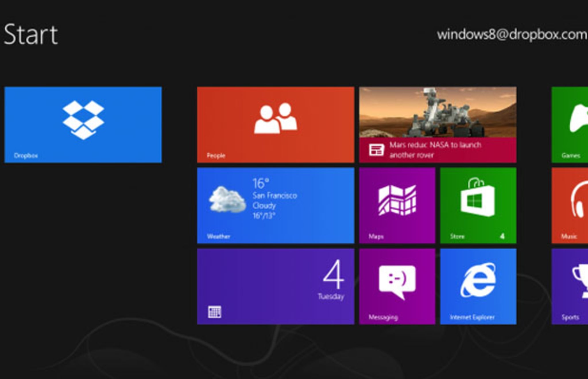This screenshot has width=588, height=379.
Task: Click the windows8@dropbox.com account name
Action: pos(512,35)
